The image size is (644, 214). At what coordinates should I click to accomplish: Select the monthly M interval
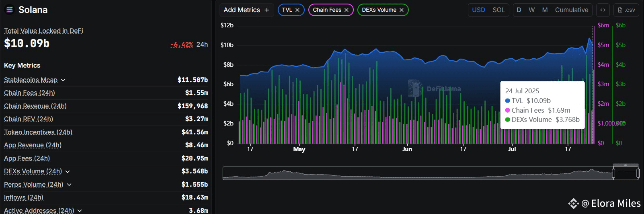pyautogui.click(x=545, y=10)
